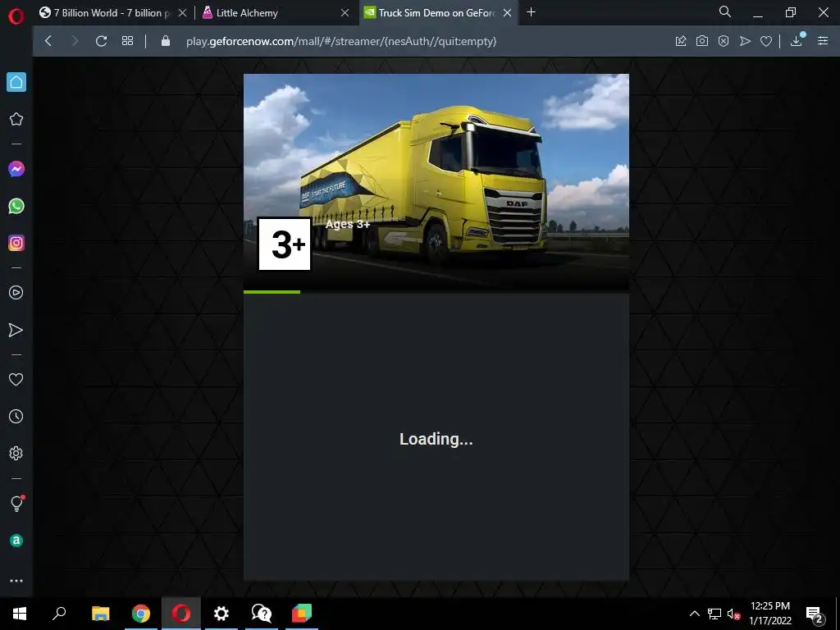Open the downloads panel
This screenshot has width=840, height=630.
797,41
